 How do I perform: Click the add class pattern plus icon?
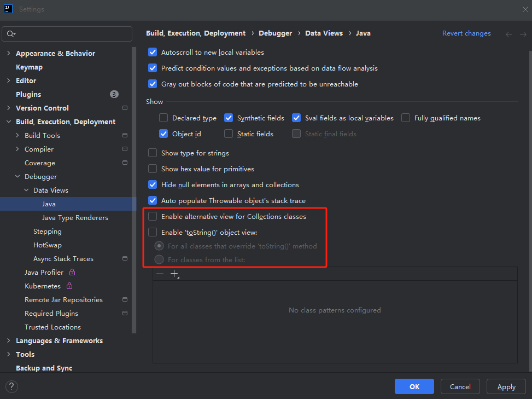(x=174, y=274)
